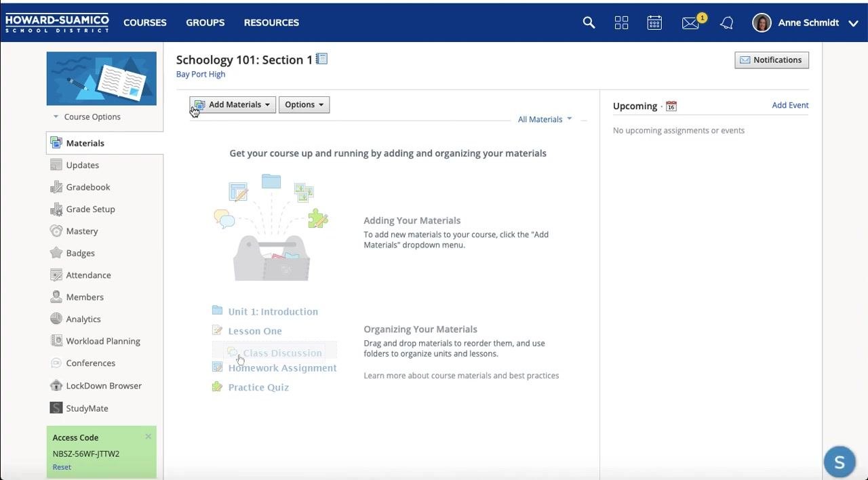Image resolution: width=868 pixels, height=480 pixels.
Task: Open the Options dropdown button
Action: (304, 104)
